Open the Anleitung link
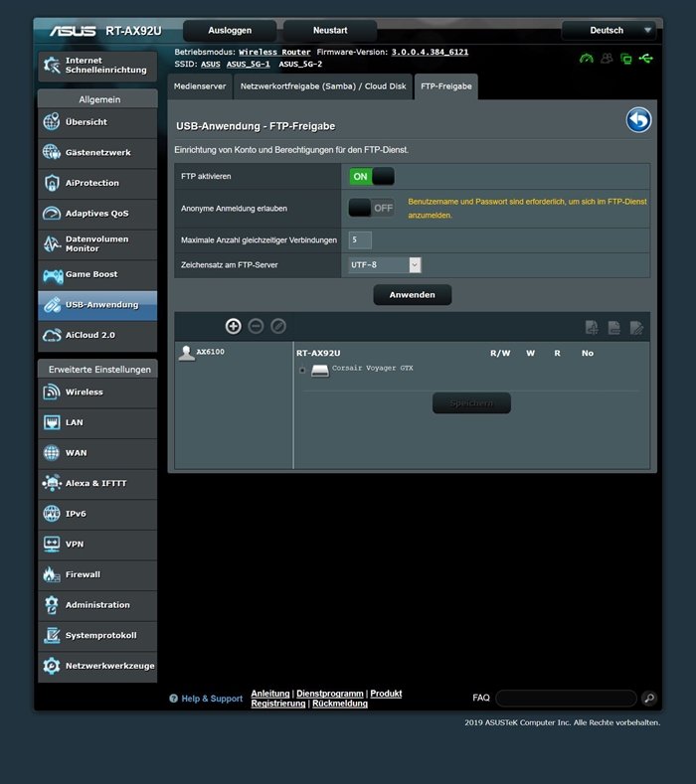696x784 pixels. click(270, 694)
